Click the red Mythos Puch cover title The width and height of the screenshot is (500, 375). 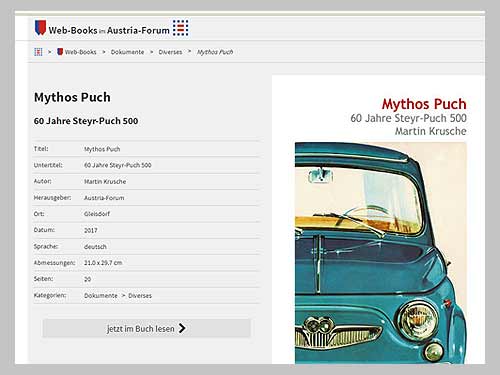coord(424,104)
